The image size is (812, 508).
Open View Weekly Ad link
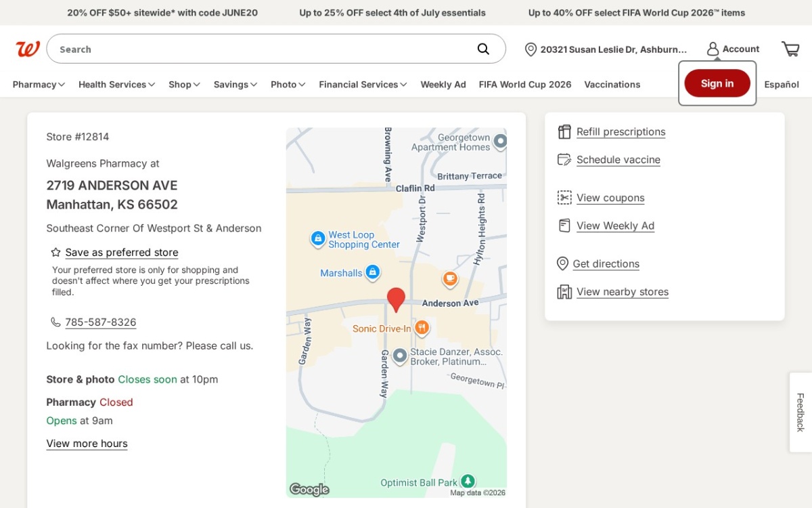point(615,226)
